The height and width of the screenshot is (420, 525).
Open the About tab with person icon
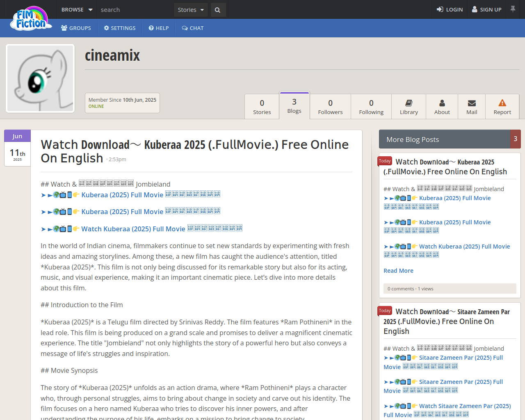coord(442,107)
